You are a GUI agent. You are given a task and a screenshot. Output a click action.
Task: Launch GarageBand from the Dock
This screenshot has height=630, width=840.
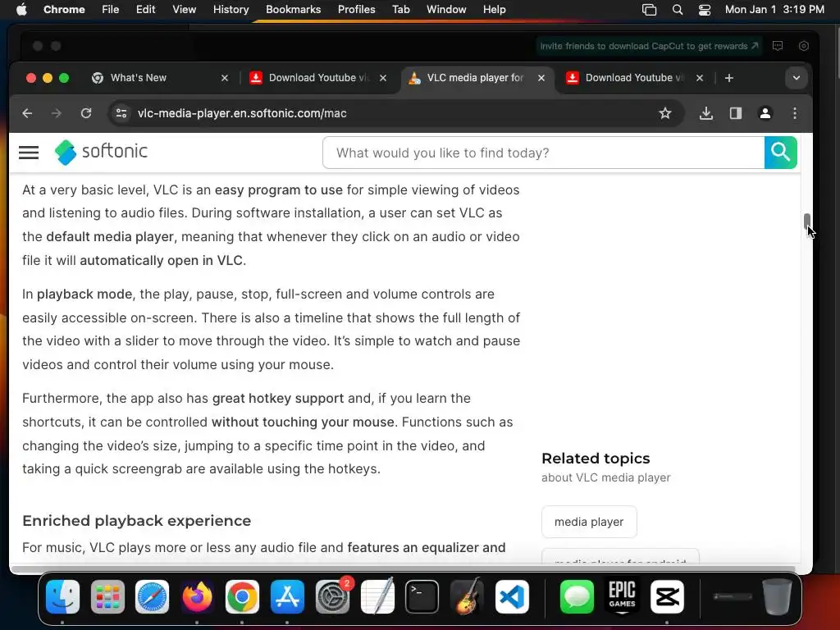467,596
